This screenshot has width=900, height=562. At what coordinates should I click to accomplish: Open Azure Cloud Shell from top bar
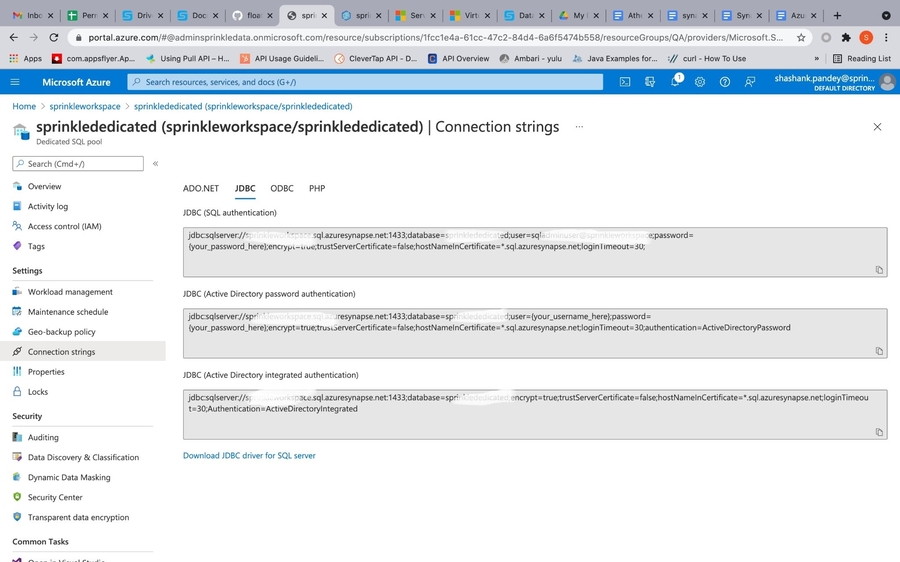pos(625,82)
